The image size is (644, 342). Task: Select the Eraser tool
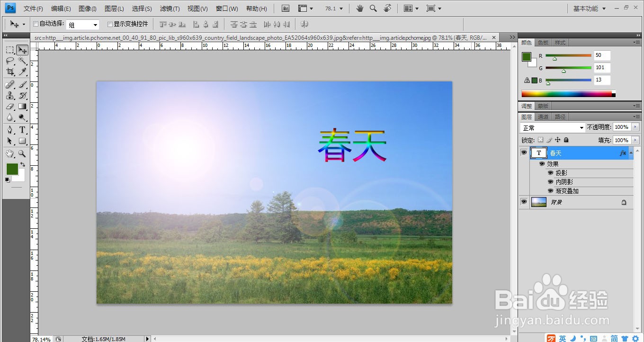click(10, 107)
